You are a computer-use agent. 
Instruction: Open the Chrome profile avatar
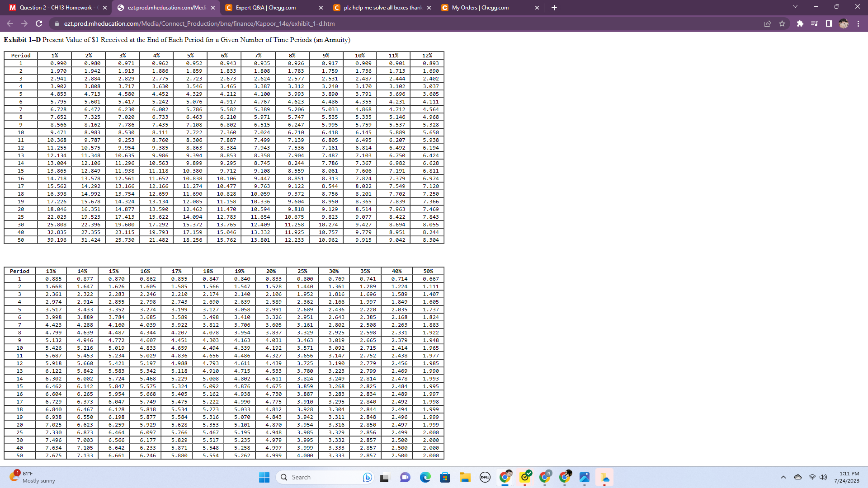(844, 23)
